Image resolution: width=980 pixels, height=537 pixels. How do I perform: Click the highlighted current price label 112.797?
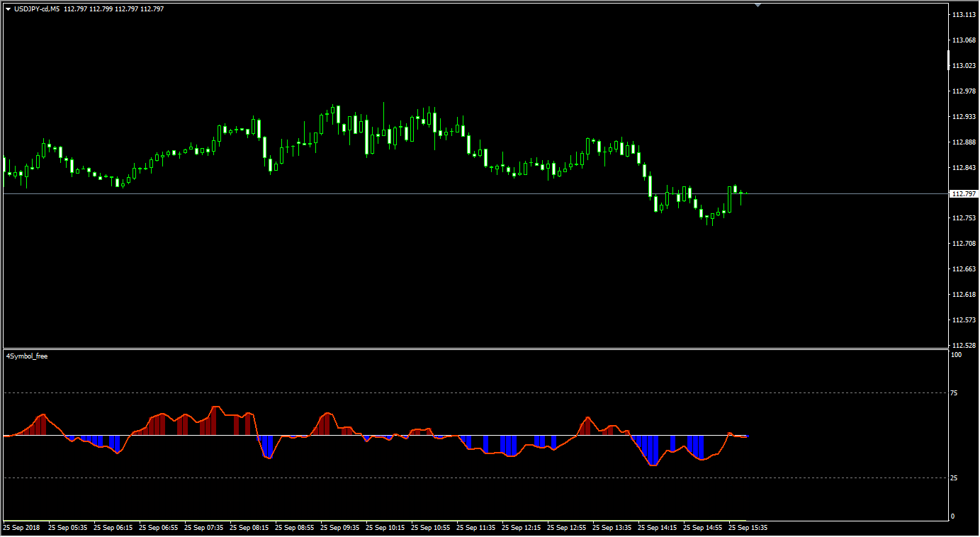(x=964, y=194)
